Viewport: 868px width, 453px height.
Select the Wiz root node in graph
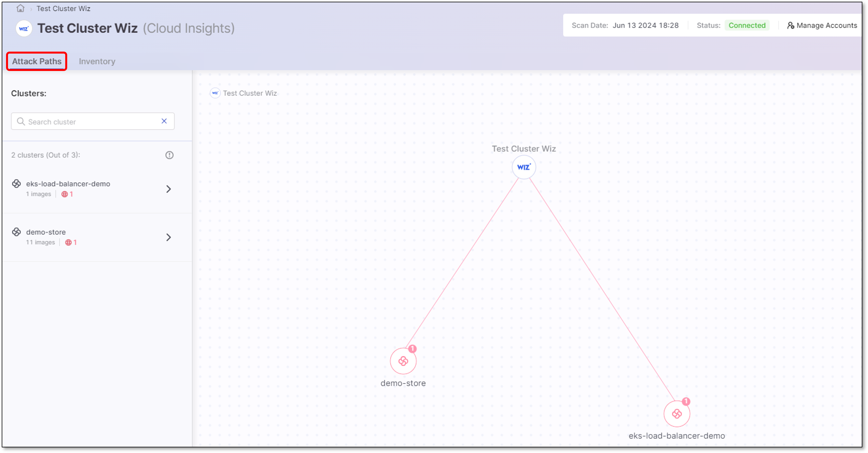pyautogui.click(x=524, y=167)
